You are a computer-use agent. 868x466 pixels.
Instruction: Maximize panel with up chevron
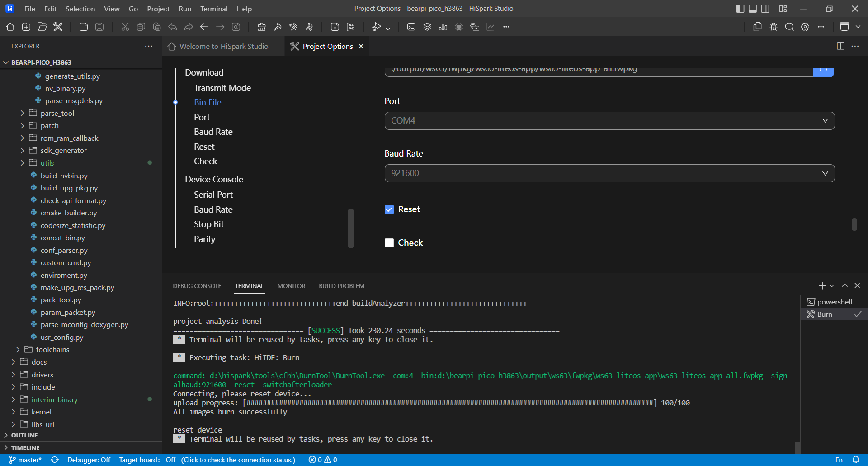(x=844, y=285)
